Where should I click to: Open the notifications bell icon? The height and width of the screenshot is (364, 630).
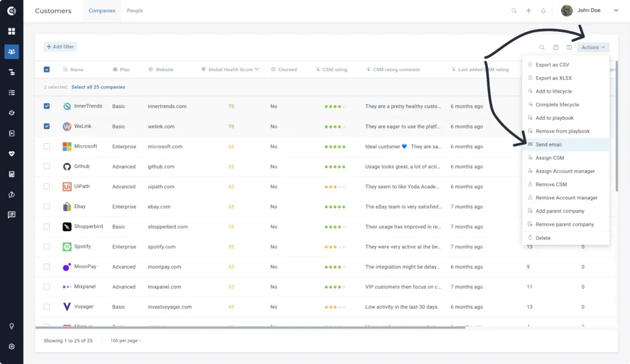click(543, 11)
